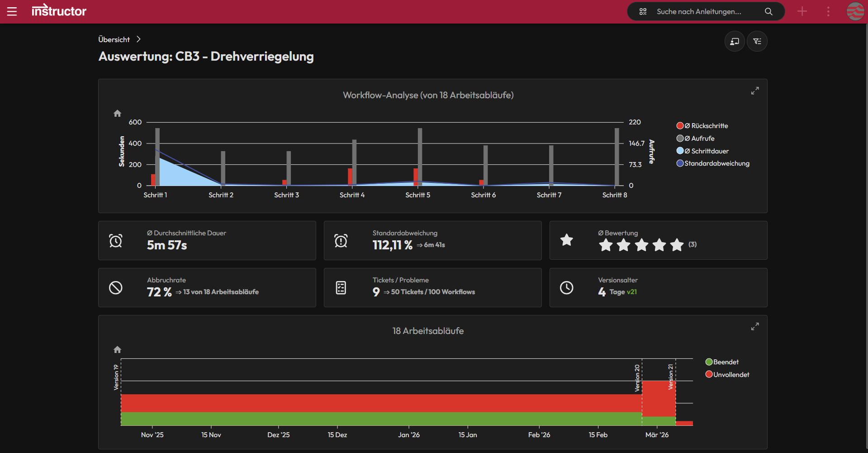Reset the Arbeitsabläufe chart with home icon
868x453 pixels.
[117, 349]
